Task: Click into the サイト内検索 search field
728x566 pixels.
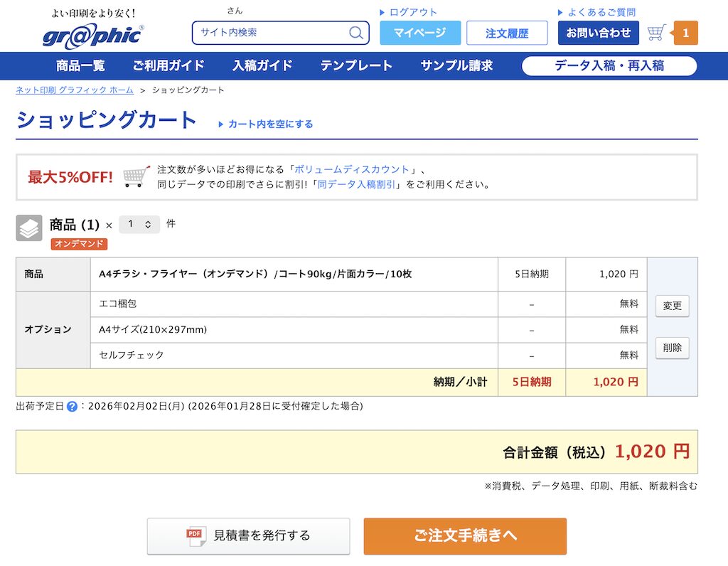Action: point(270,33)
